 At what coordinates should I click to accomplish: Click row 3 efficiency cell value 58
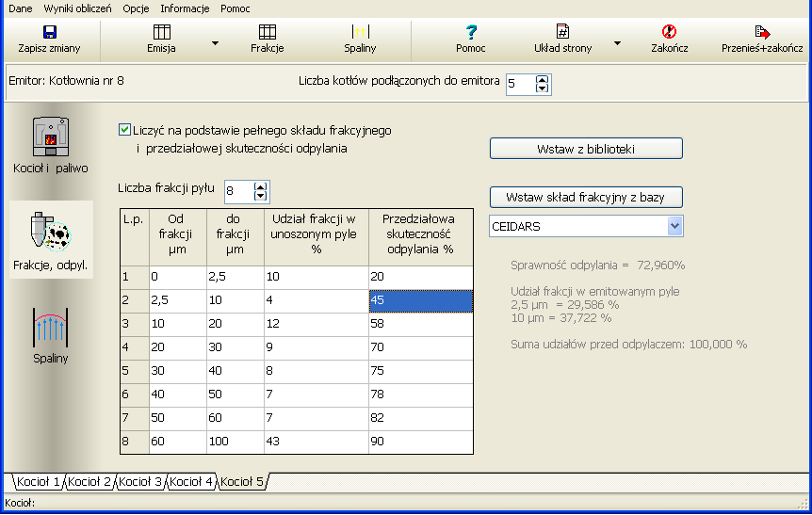[420, 324]
